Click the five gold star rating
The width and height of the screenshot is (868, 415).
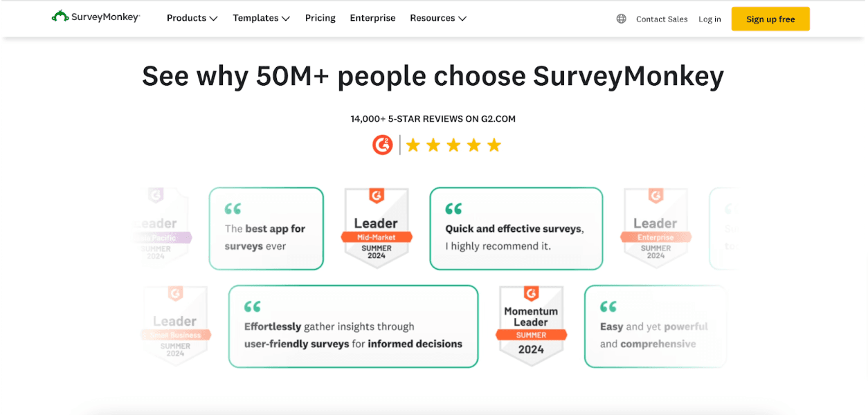[453, 145]
